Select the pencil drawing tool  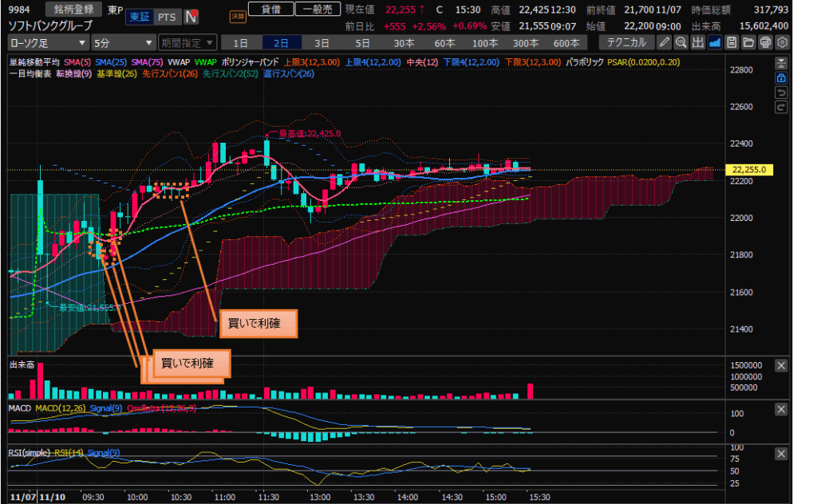pyautogui.click(x=665, y=42)
